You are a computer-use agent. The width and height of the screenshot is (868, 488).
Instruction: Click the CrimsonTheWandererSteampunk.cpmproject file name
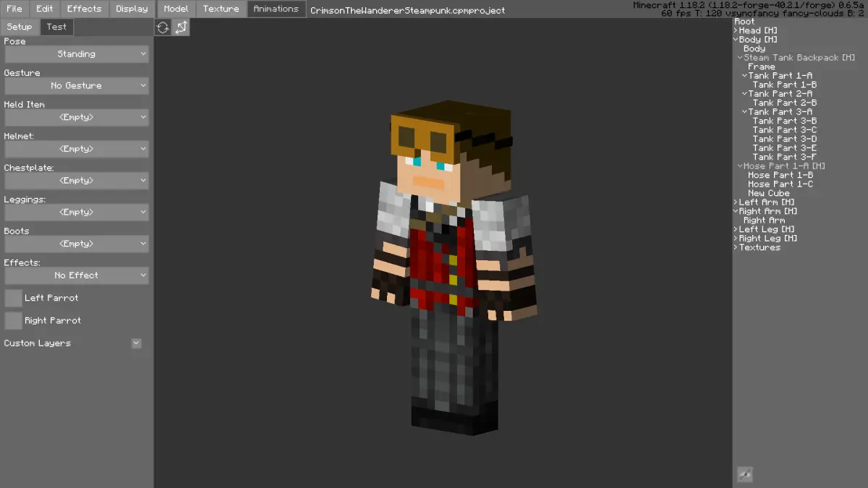point(408,11)
